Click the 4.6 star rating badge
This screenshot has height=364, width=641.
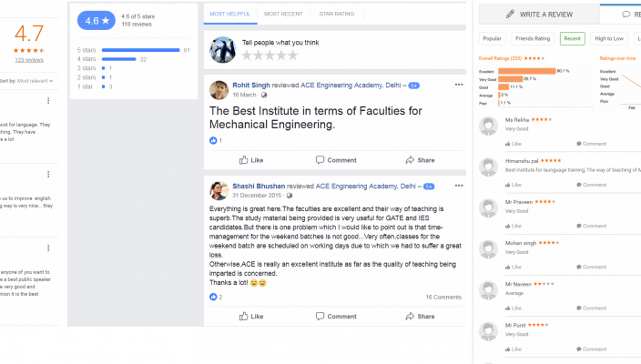click(x=97, y=20)
